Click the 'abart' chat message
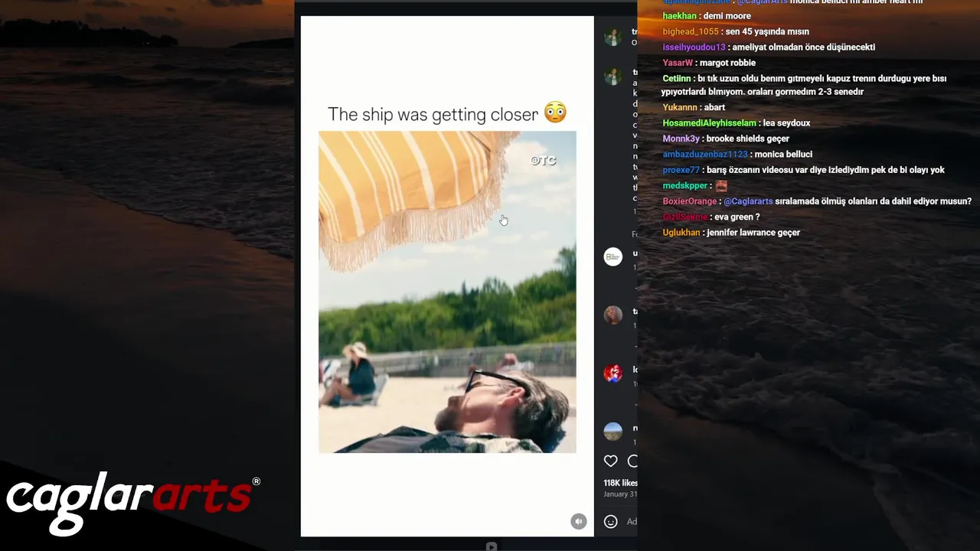Viewport: 980px width, 551px height. click(714, 107)
